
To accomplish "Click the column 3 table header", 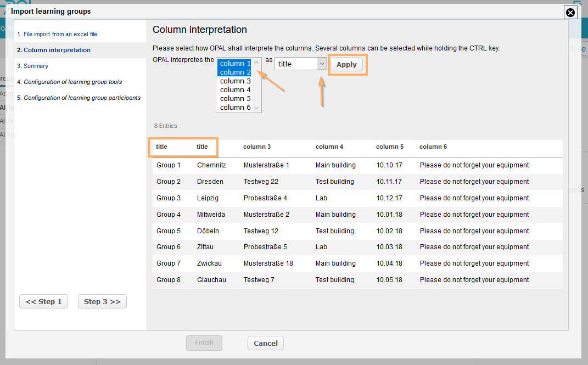I will pyautogui.click(x=257, y=147).
